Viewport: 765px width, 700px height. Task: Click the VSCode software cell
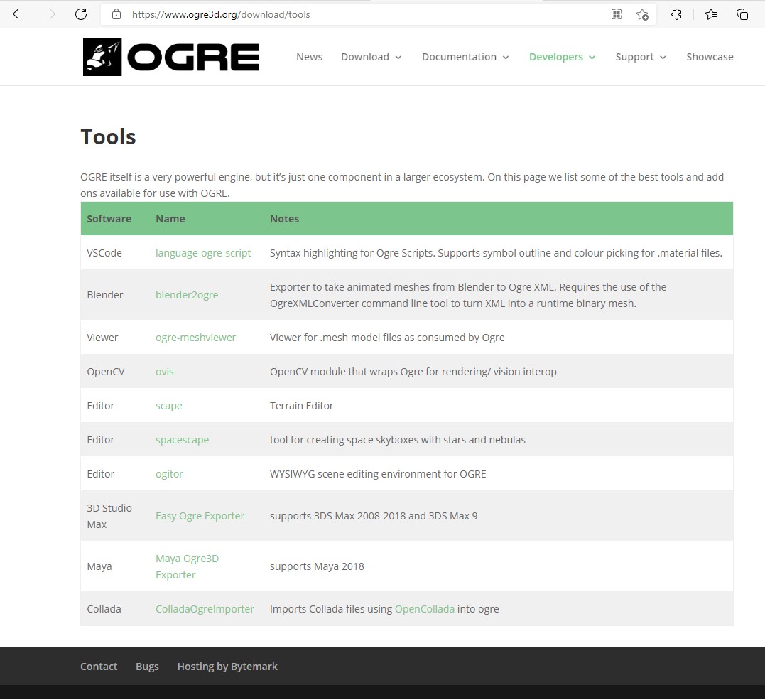104,253
